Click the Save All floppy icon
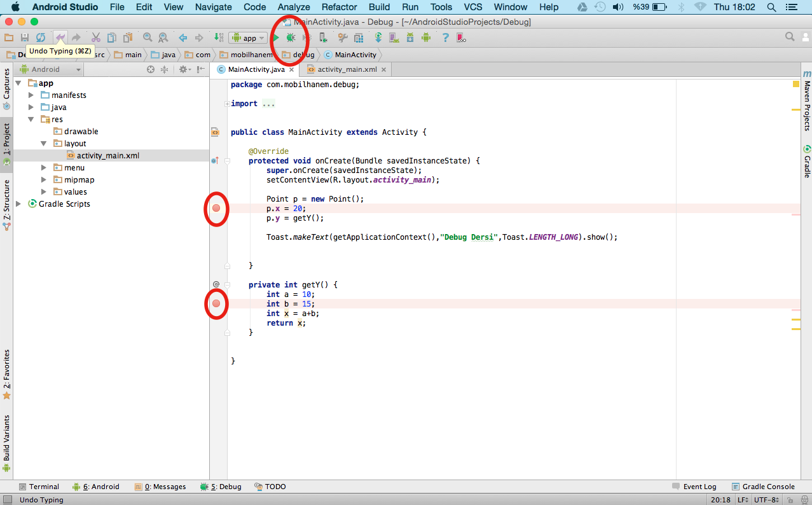812x505 pixels. [x=25, y=38]
